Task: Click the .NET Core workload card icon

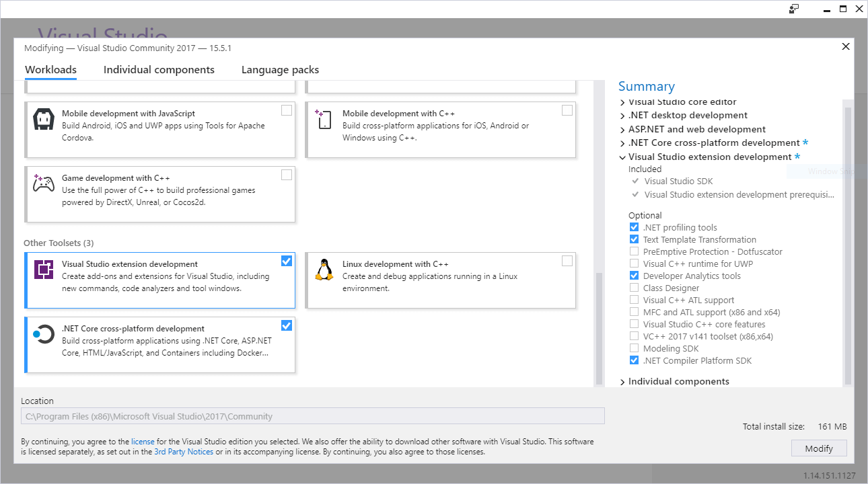Action: click(x=44, y=334)
